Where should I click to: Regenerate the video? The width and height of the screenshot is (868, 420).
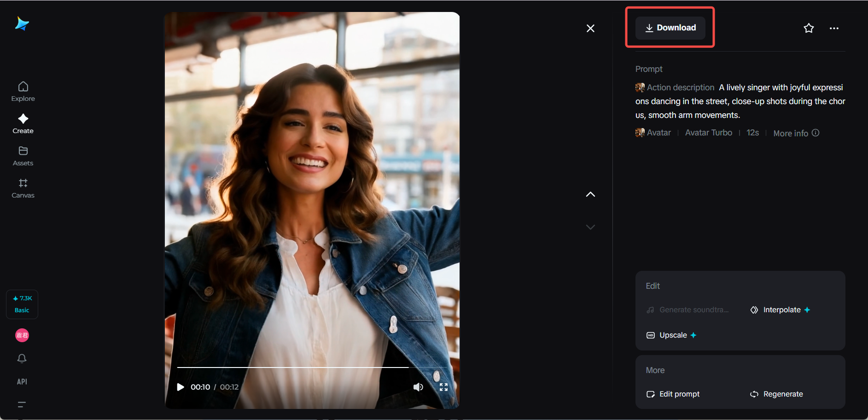776,394
